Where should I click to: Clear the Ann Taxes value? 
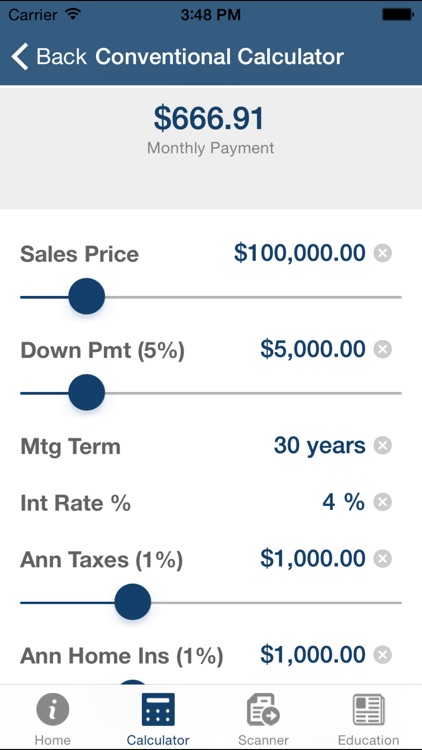point(382,559)
